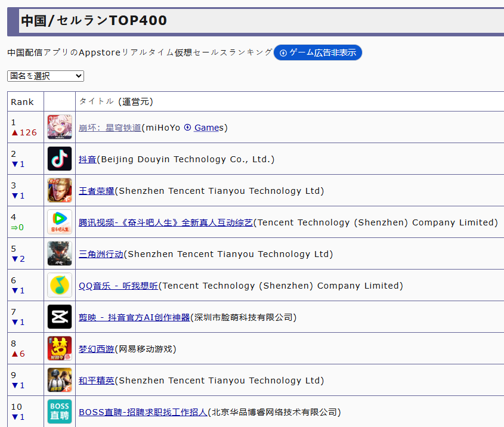Click the 腾讯视频 app icon
This screenshot has height=427, width=504.
[x=60, y=222]
